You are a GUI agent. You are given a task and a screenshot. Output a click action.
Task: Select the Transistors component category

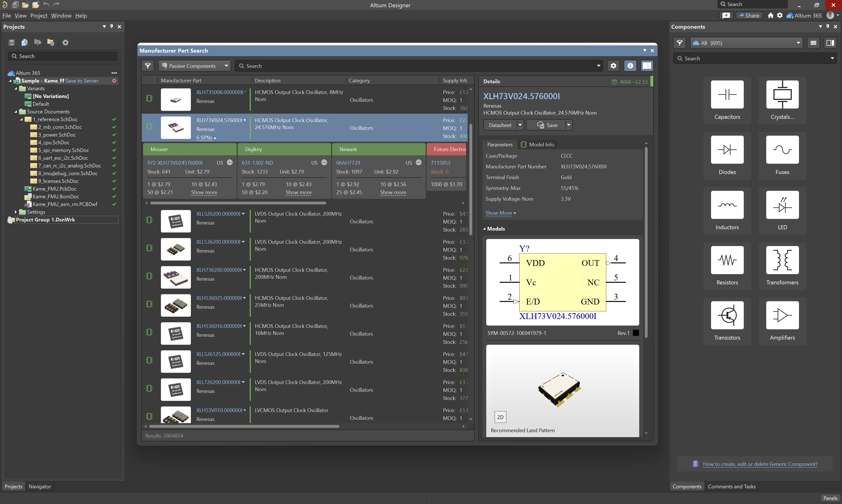(727, 315)
